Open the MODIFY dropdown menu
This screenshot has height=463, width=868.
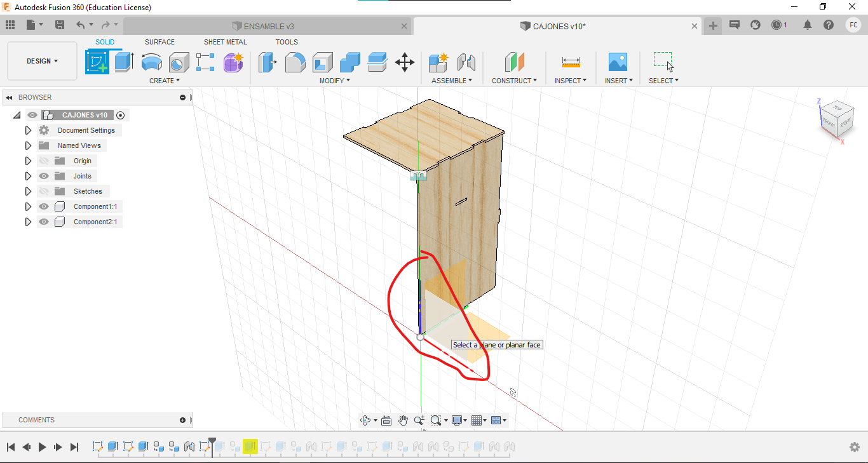pos(334,81)
